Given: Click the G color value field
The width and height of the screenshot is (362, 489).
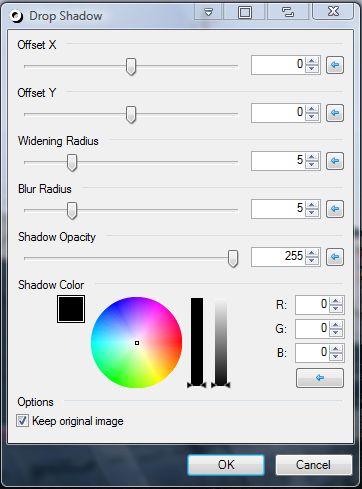Looking at the screenshot, I should pyautogui.click(x=312, y=329).
